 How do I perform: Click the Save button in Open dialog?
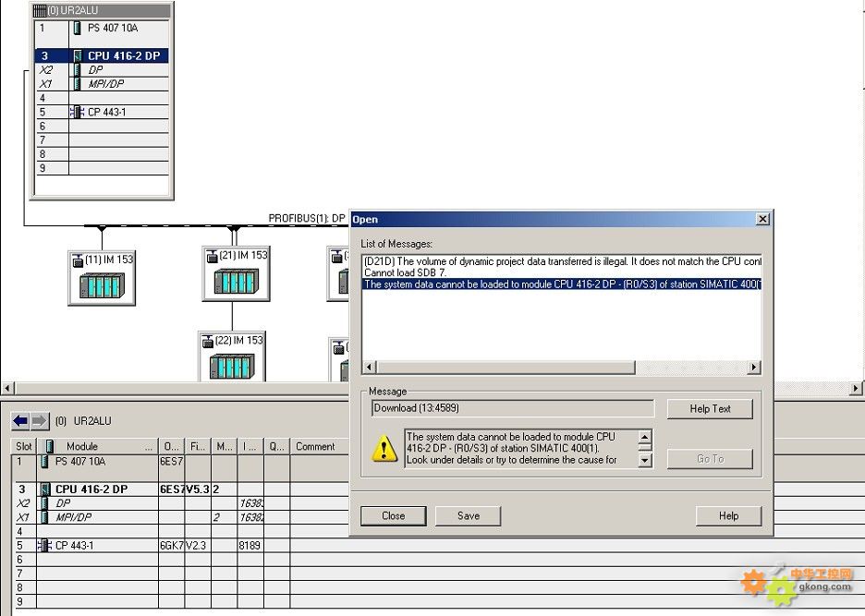(469, 515)
